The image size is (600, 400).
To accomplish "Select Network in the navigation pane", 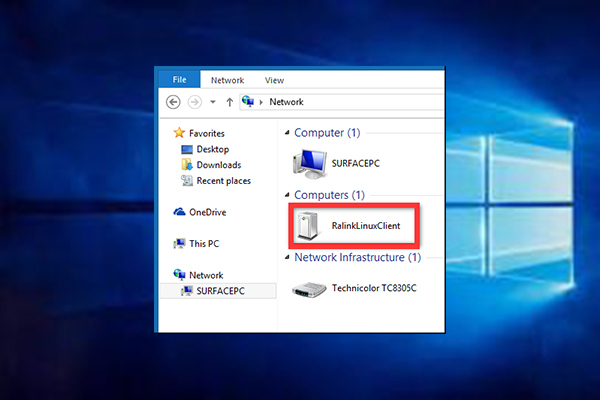I will pyautogui.click(x=206, y=275).
